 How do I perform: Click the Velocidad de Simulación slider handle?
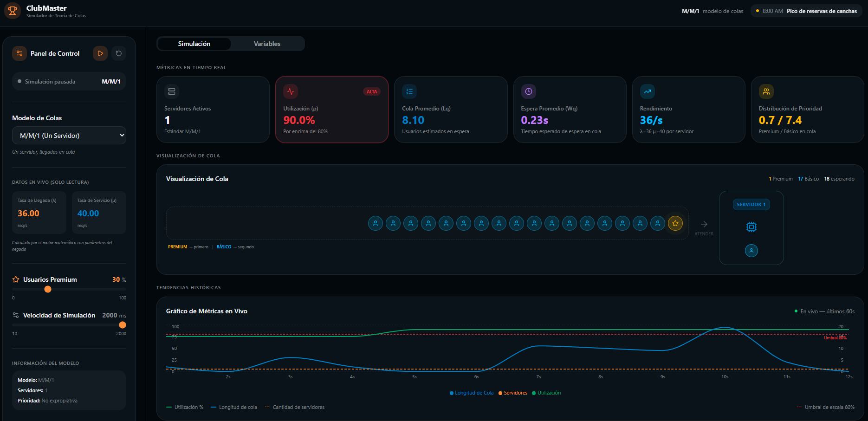click(x=123, y=325)
